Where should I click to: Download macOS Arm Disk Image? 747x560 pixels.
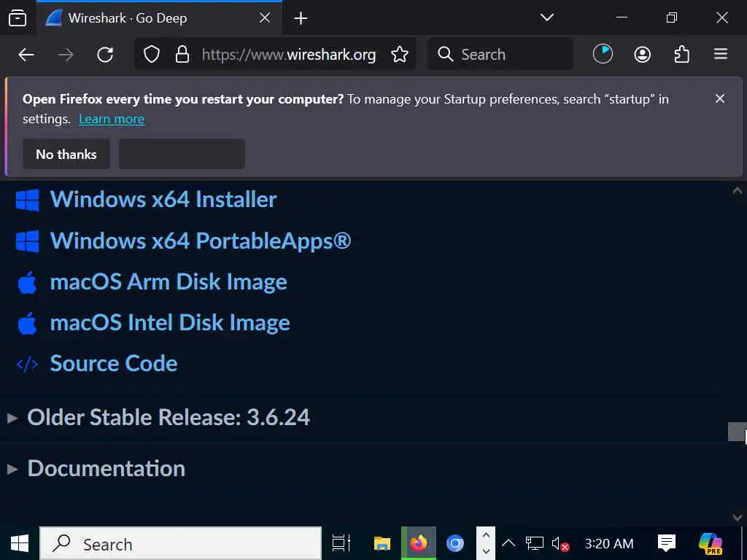(x=169, y=281)
